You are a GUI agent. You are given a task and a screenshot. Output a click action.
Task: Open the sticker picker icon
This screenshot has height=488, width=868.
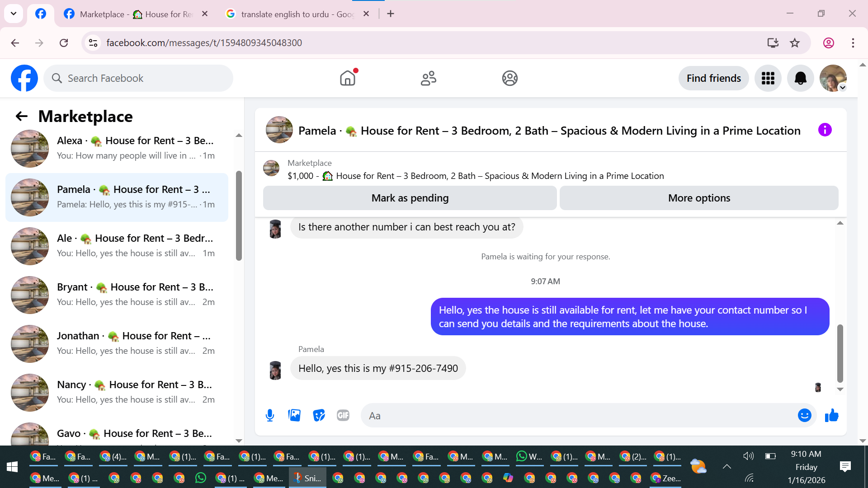click(x=319, y=415)
